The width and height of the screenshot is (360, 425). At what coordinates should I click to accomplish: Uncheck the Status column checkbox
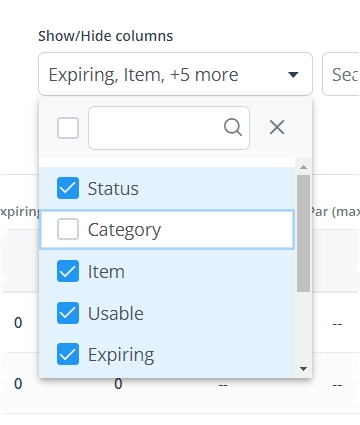click(68, 188)
